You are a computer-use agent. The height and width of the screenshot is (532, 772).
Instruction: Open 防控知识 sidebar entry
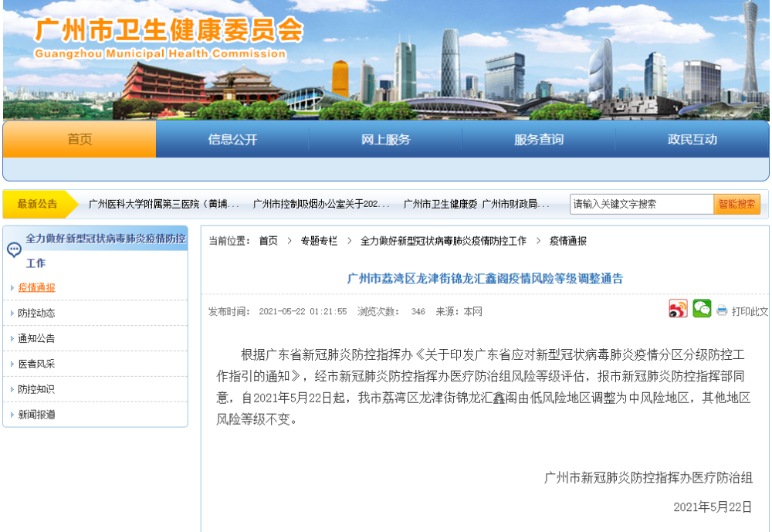tap(37, 390)
